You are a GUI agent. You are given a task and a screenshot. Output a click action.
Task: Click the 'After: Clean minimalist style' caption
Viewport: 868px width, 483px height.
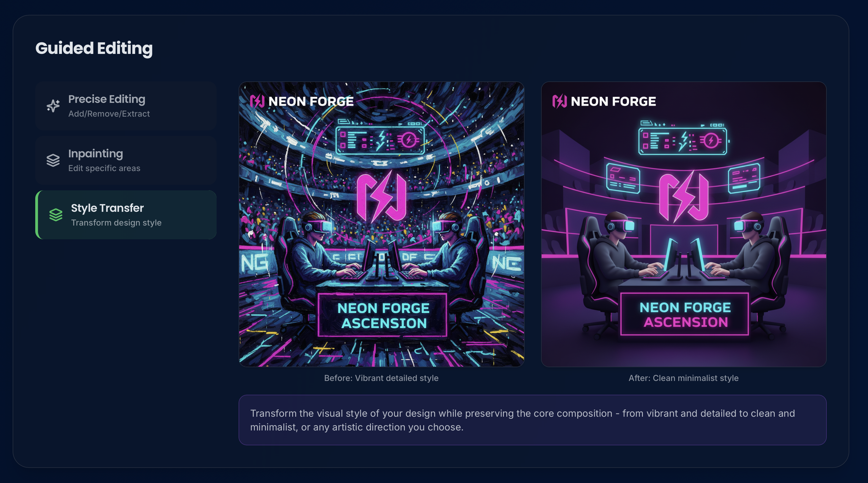tap(684, 378)
